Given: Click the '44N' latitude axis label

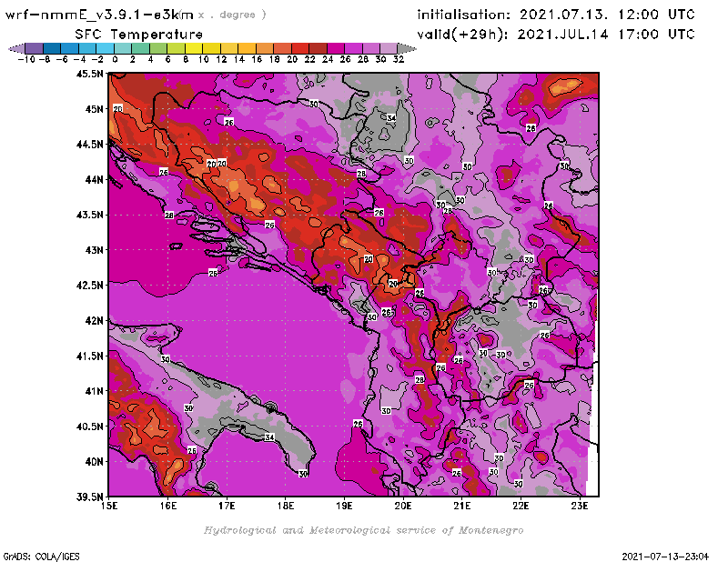Looking at the screenshot, I should tap(94, 179).
